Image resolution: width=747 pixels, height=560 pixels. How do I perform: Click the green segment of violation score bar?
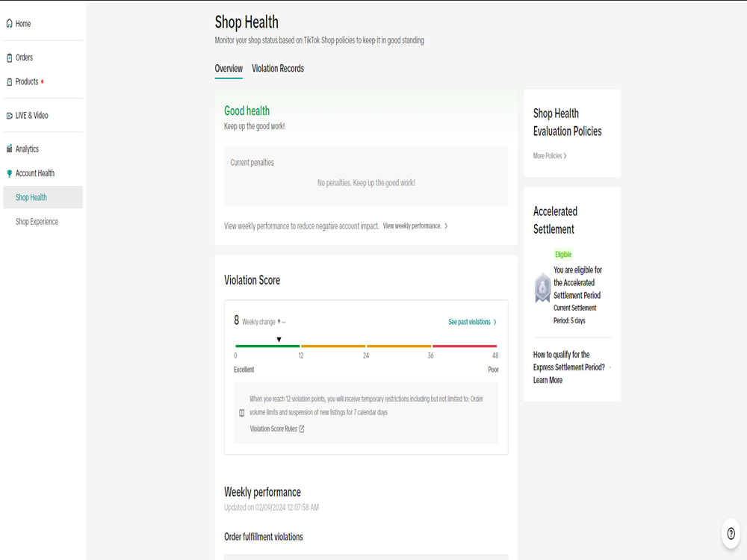[x=267, y=346]
